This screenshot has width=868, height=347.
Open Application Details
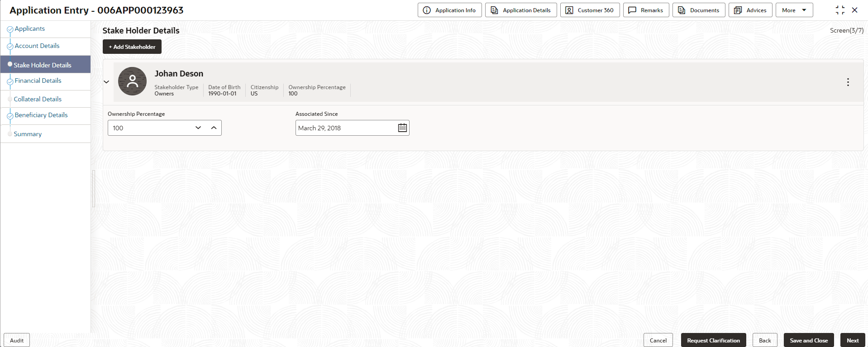tap(521, 10)
